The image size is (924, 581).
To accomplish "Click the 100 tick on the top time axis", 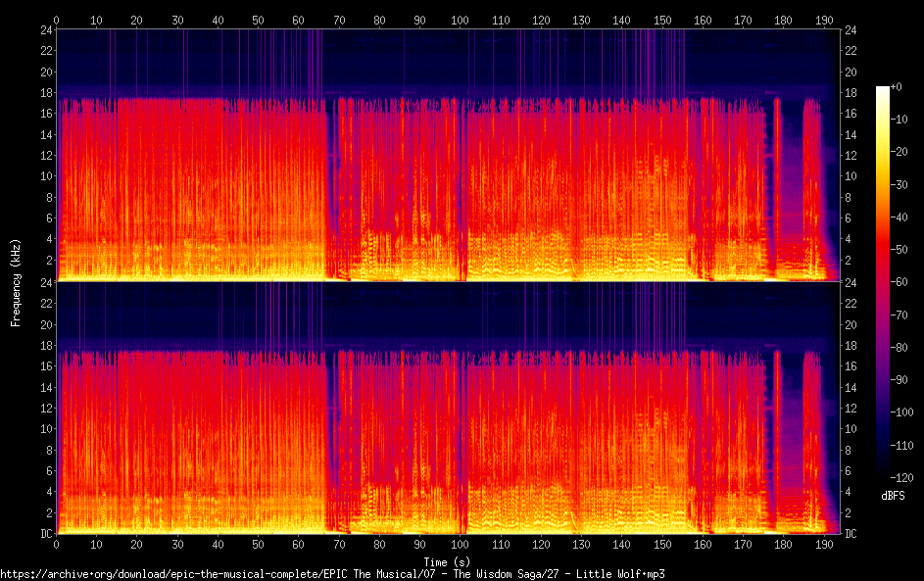I will point(461,20).
